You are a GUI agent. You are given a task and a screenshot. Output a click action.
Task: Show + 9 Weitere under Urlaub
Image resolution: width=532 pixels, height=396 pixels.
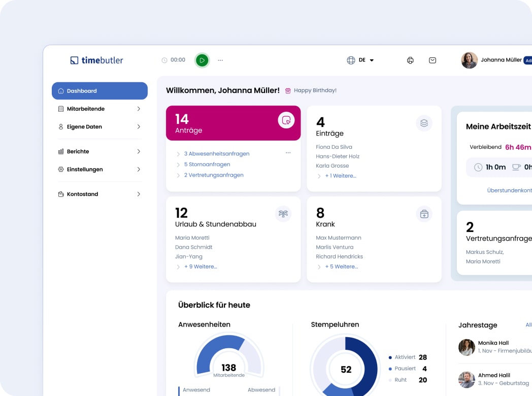(201, 267)
